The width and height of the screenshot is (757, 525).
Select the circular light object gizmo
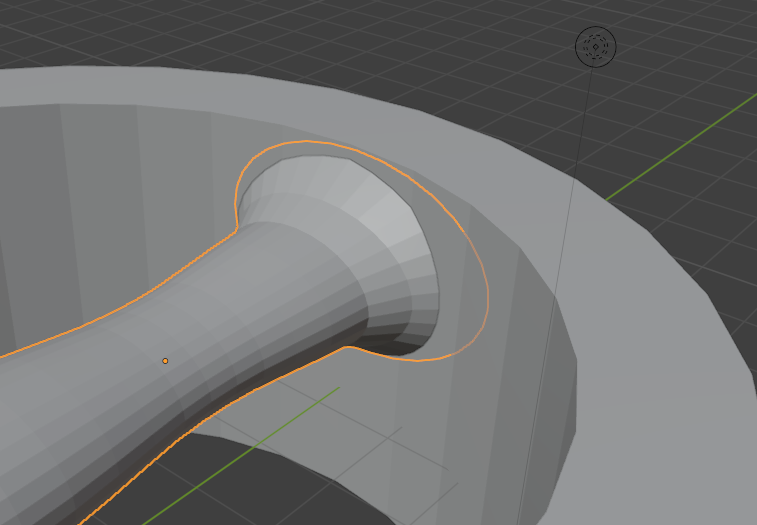(595, 47)
